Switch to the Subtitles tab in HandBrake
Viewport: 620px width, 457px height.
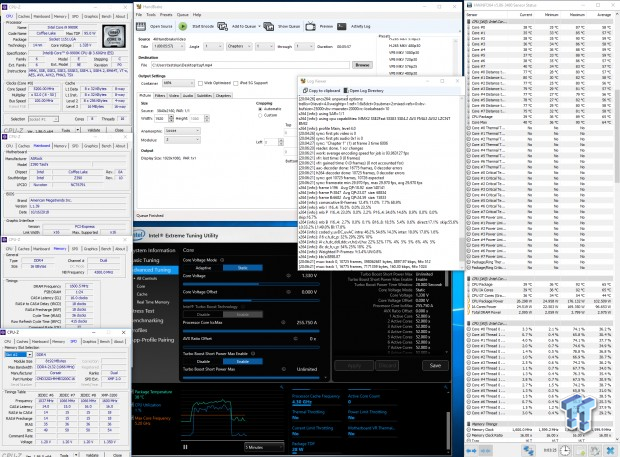204,96
